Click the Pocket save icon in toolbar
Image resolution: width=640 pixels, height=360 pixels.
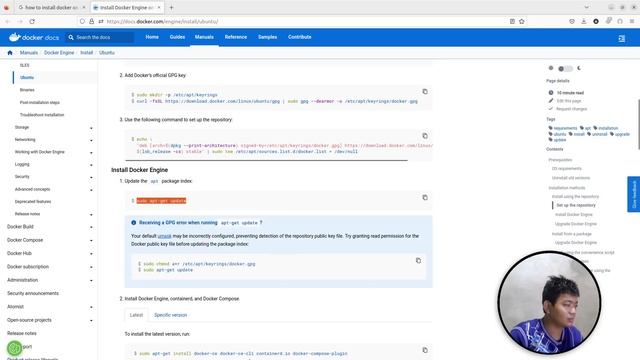(572, 21)
